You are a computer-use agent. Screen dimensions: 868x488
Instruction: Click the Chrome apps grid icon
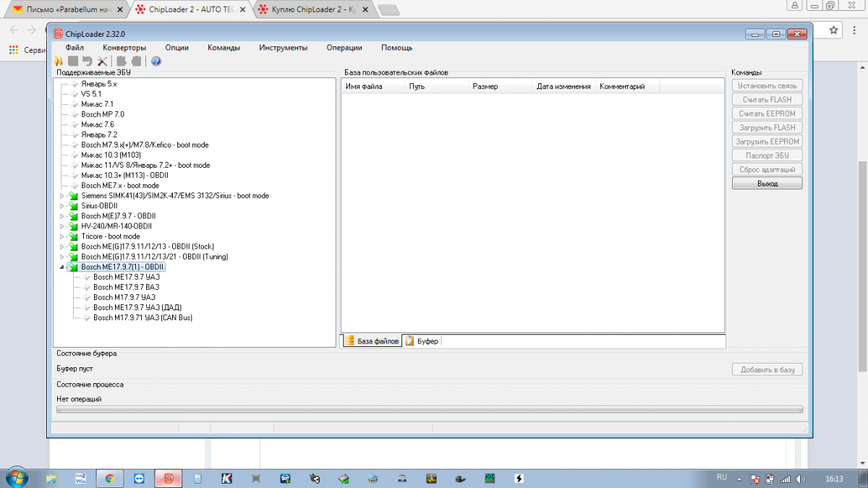[x=13, y=50]
